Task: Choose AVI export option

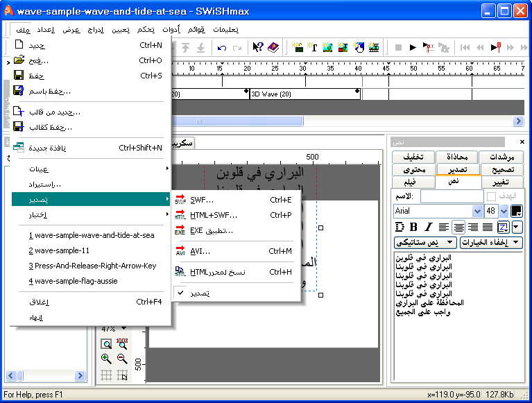Action: tap(237, 251)
